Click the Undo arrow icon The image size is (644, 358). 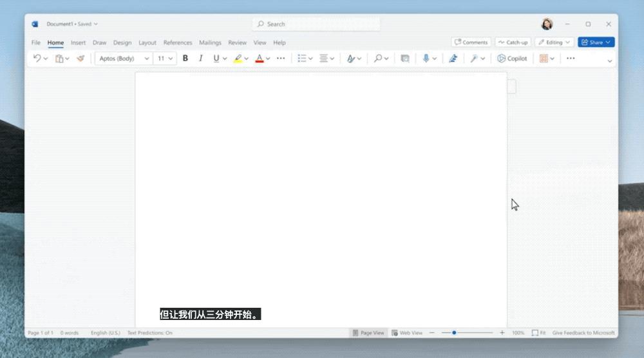(x=37, y=59)
